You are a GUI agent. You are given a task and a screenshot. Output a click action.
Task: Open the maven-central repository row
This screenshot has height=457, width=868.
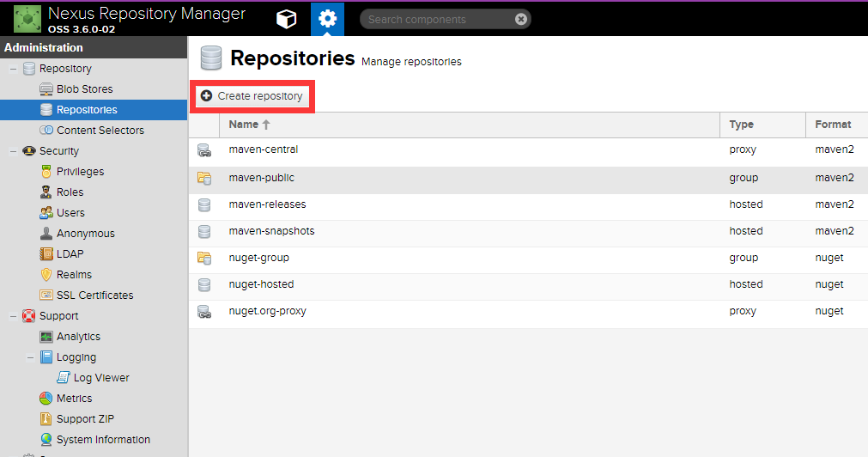(x=528, y=150)
